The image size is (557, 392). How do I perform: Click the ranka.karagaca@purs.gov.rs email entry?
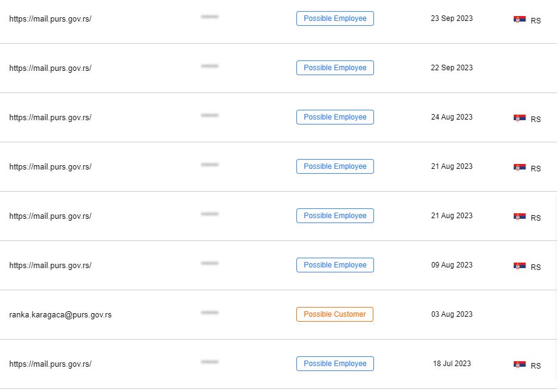60,315
